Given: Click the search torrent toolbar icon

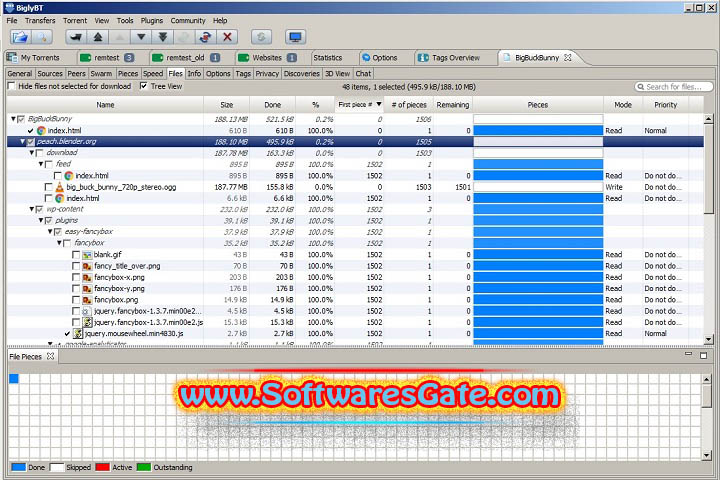Looking at the screenshot, I should 42,37.
